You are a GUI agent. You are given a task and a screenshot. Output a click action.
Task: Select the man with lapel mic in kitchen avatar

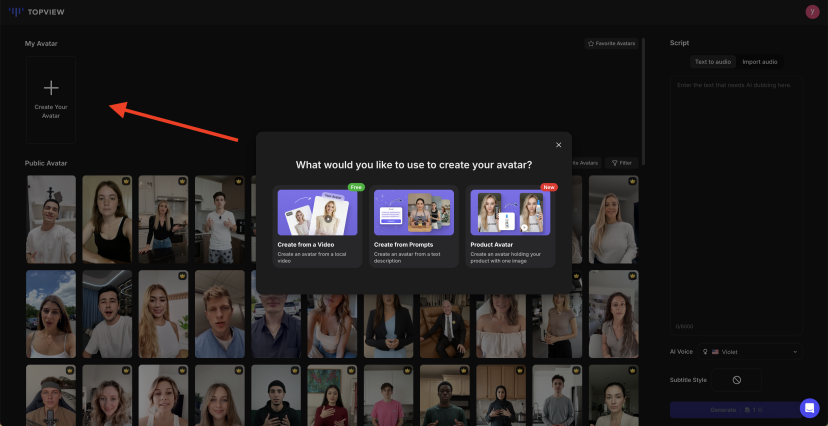220,219
